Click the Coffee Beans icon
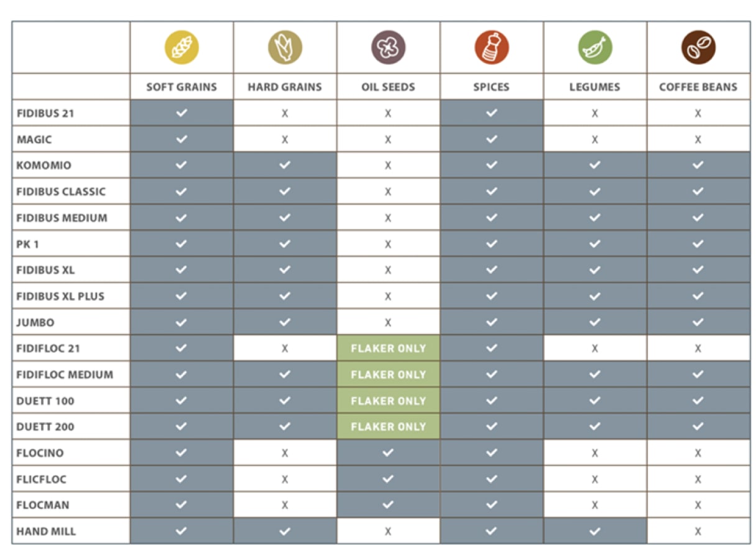Image resolution: width=756 pixels, height=545 pixels. 698,48
